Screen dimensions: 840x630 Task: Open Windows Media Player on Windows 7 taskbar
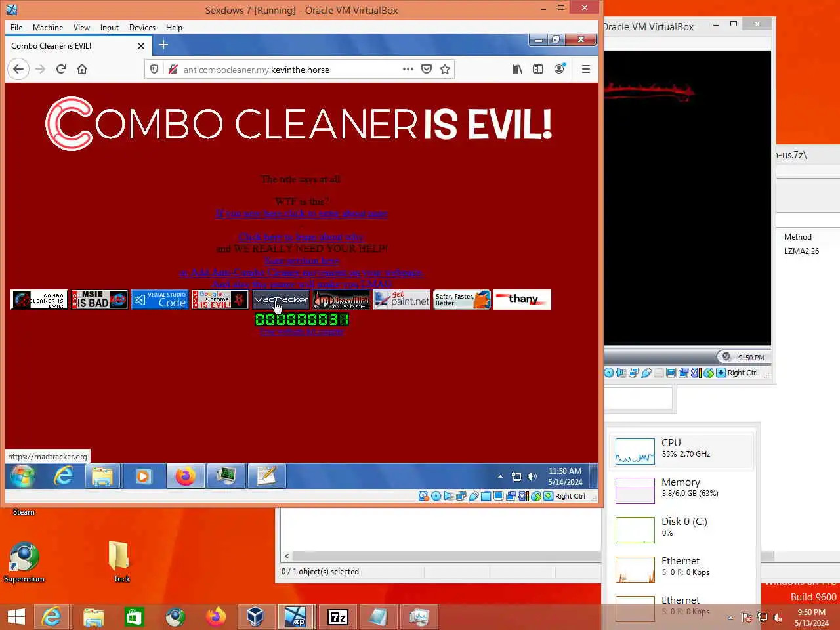click(144, 476)
